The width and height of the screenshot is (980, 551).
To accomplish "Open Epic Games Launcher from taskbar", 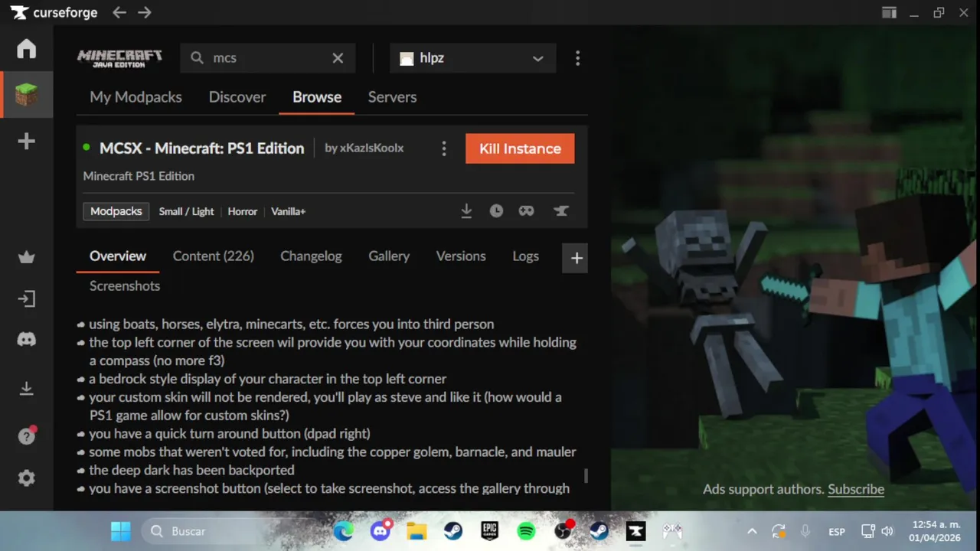I will click(x=490, y=531).
